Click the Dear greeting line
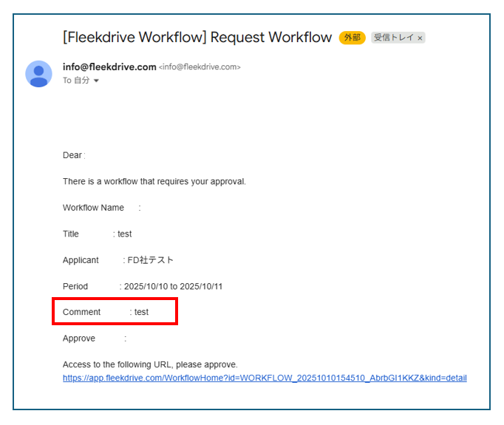The image size is (504, 425). (x=73, y=155)
